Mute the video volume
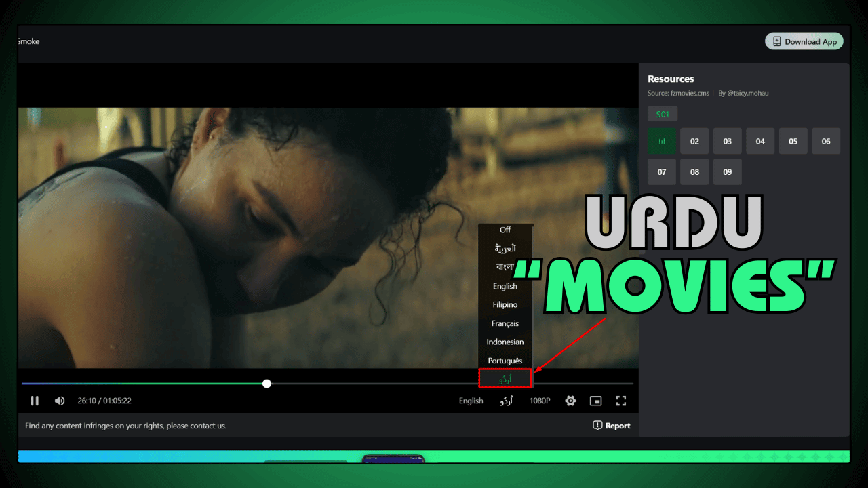 point(60,401)
